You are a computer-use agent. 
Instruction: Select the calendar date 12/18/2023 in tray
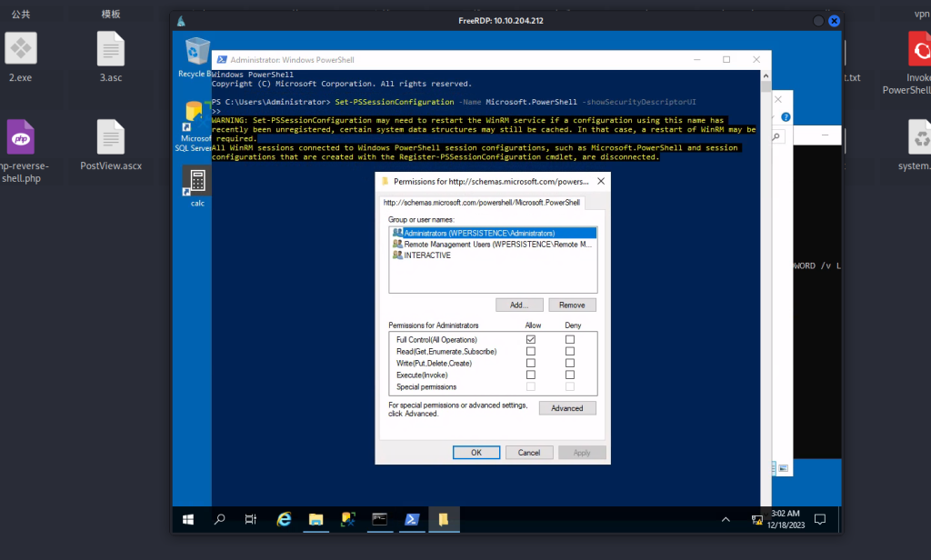coord(786,525)
